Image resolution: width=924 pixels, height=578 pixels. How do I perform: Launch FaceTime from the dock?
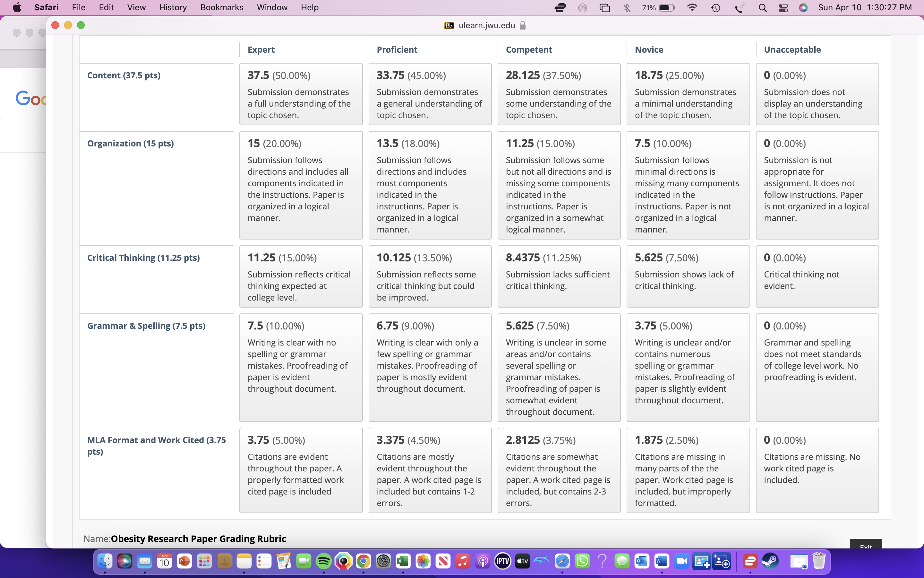pyautogui.click(x=304, y=561)
